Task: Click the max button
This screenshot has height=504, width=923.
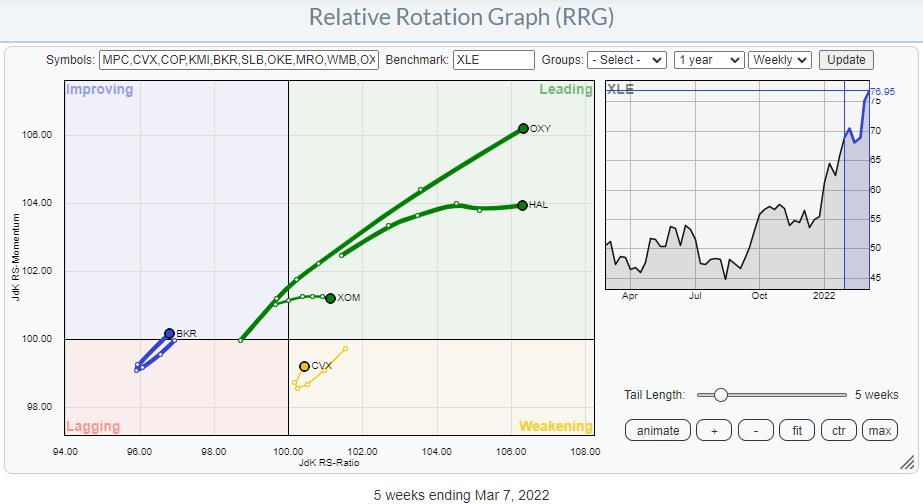Action: point(880,431)
